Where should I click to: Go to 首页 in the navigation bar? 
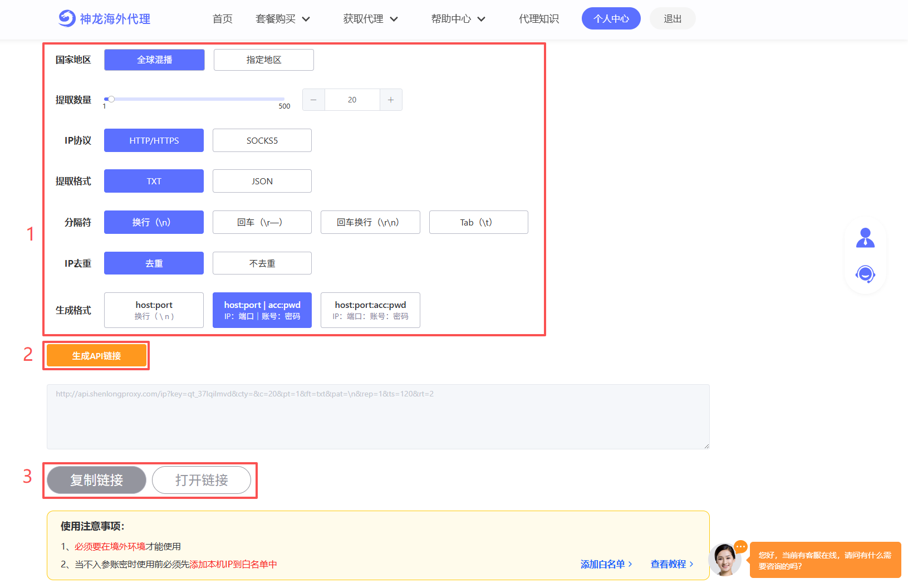click(222, 19)
